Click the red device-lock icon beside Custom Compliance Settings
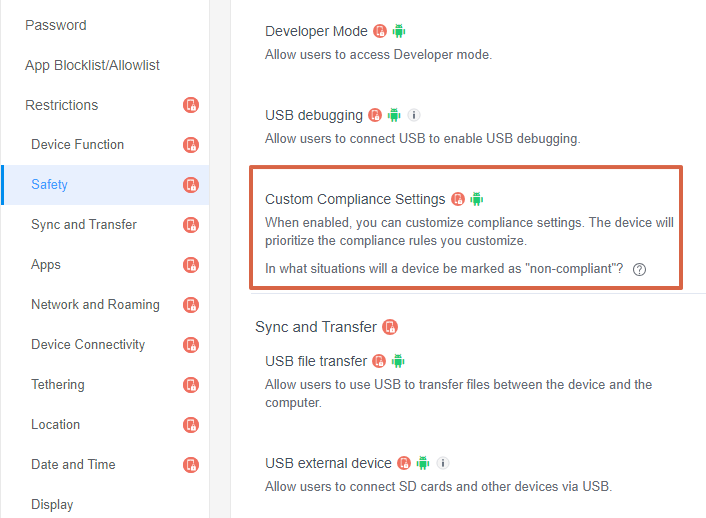The image size is (706, 518). coord(458,199)
